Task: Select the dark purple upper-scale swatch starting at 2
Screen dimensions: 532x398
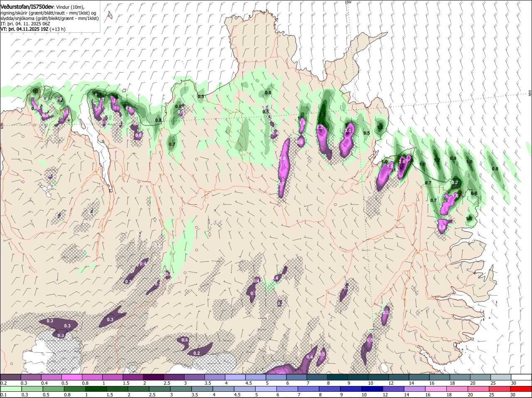Action: 153,377
